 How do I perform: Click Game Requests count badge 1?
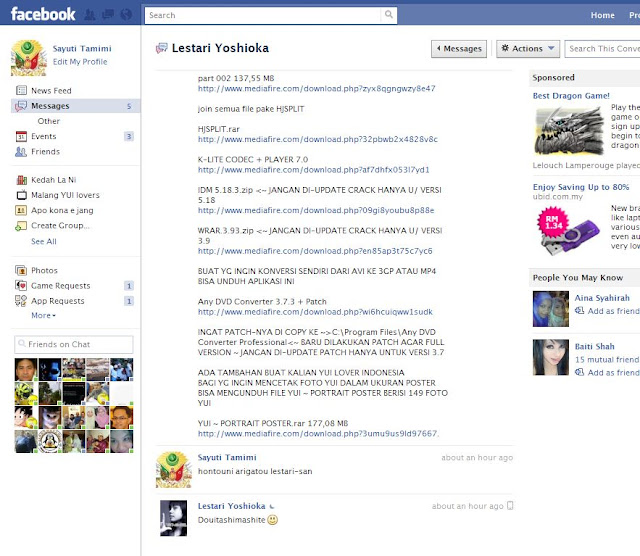(x=129, y=286)
